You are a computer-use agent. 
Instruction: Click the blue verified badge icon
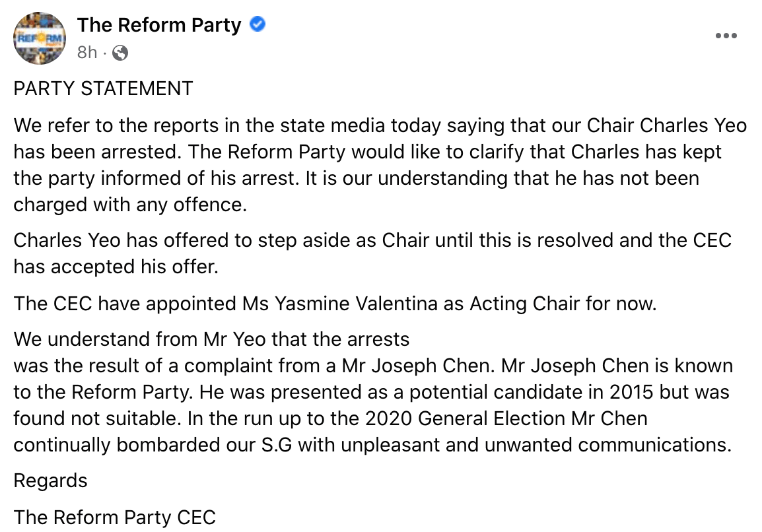coord(258,25)
